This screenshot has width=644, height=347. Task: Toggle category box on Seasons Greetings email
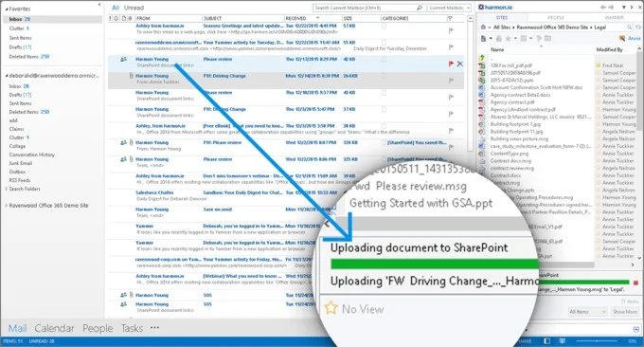coord(384,27)
